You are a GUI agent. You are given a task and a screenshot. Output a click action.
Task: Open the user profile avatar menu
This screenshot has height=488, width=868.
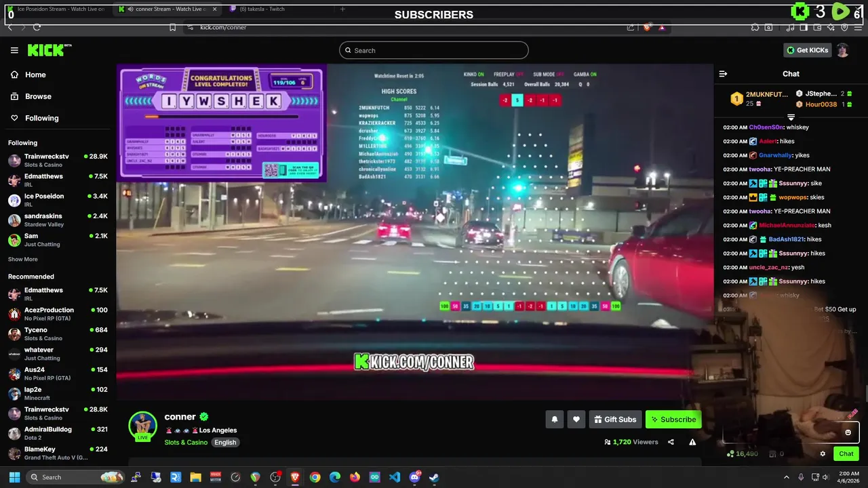[842, 50]
